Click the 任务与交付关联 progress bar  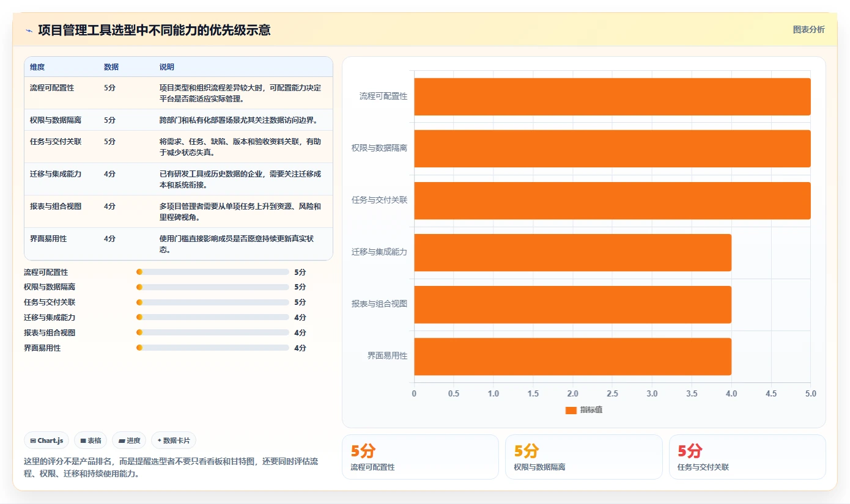point(213,302)
